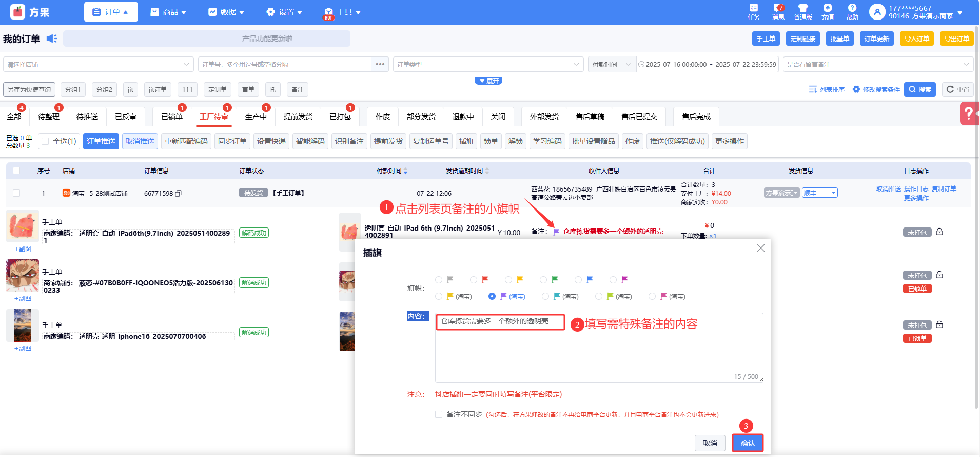Expand the 请选择店铺 shop dropdown
The width and height of the screenshot is (980, 457).
point(98,64)
